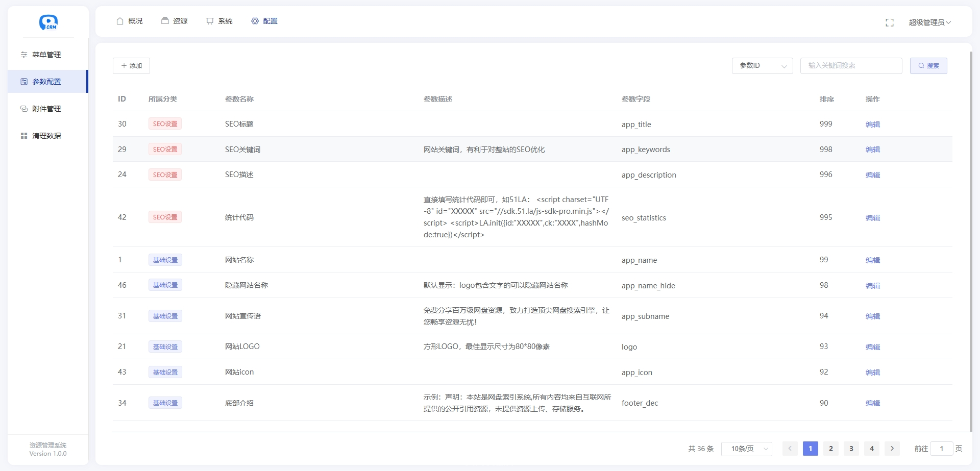
Task: Select page 4 in pagination
Action: click(872, 449)
